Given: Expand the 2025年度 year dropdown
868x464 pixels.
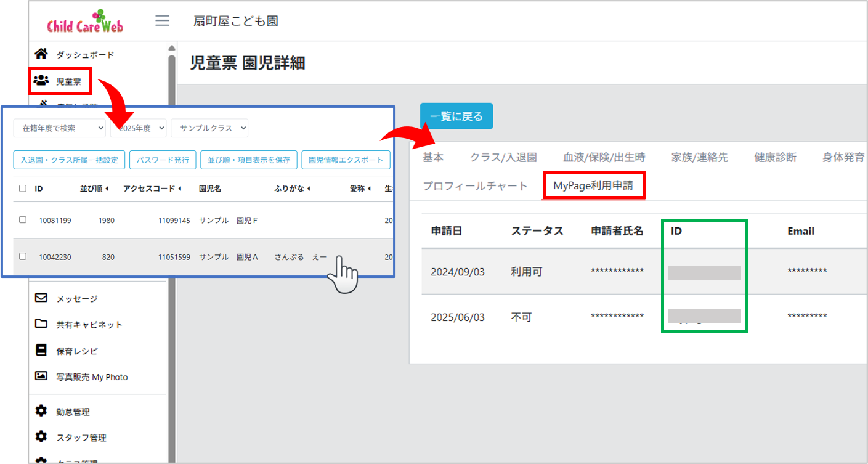Looking at the screenshot, I should [138, 128].
